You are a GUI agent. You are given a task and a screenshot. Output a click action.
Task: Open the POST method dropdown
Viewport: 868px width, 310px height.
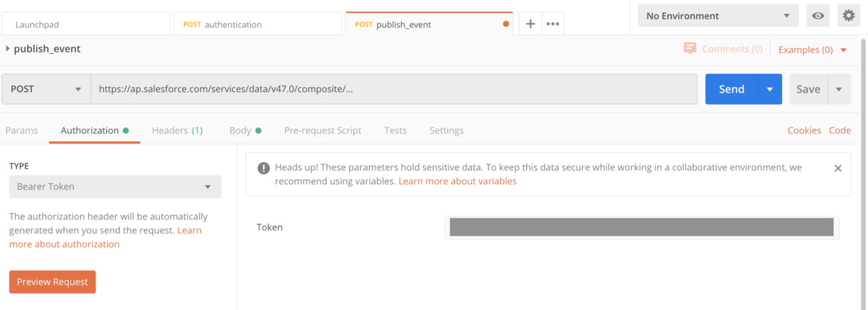coord(46,89)
